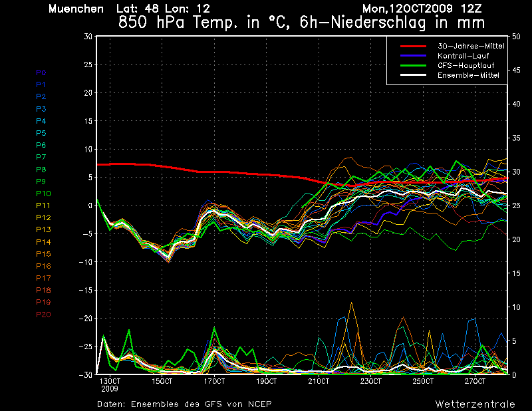
Task: Click the P8 member label
Action: point(41,169)
